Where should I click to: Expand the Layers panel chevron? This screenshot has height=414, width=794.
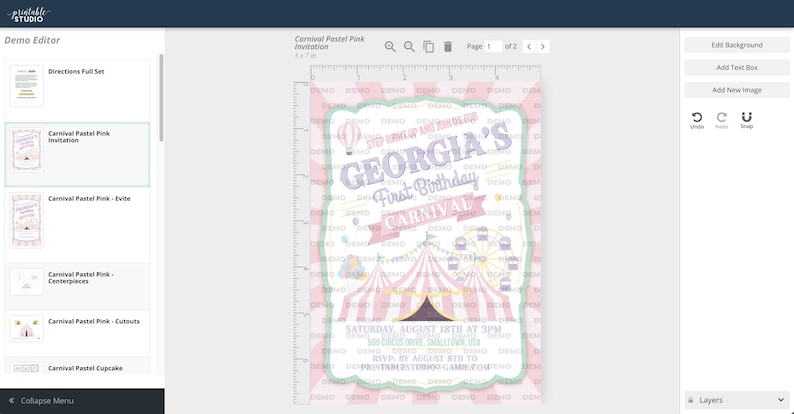coord(781,400)
